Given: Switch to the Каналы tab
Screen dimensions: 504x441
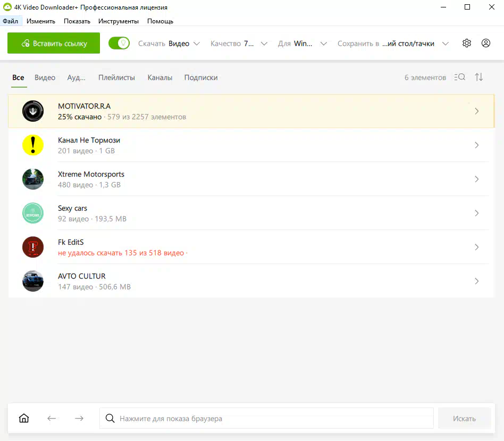Looking at the screenshot, I should (x=159, y=78).
